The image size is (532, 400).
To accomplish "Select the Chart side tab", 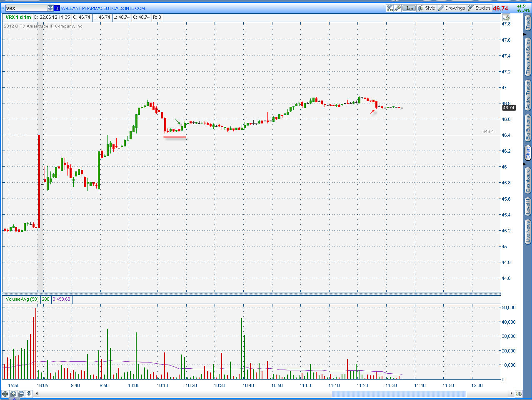I will tap(528, 153).
